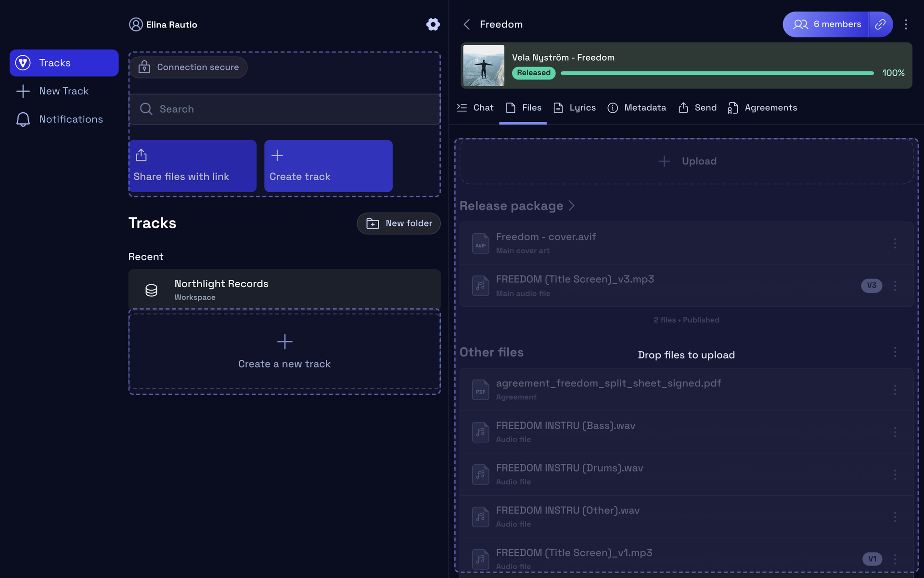The width and height of the screenshot is (924, 578).
Task: Click the back chevron beside Freedom
Action: pos(466,25)
